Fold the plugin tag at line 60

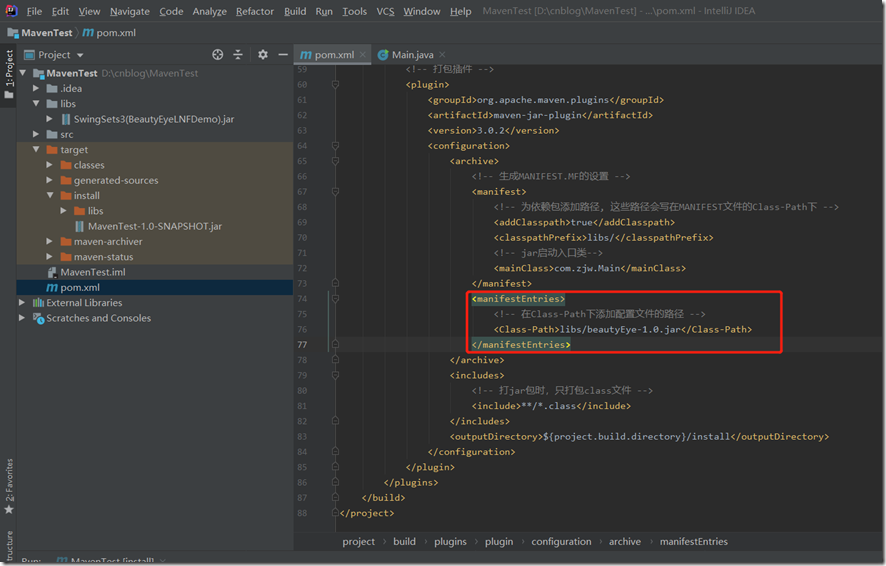click(x=335, y=85)
